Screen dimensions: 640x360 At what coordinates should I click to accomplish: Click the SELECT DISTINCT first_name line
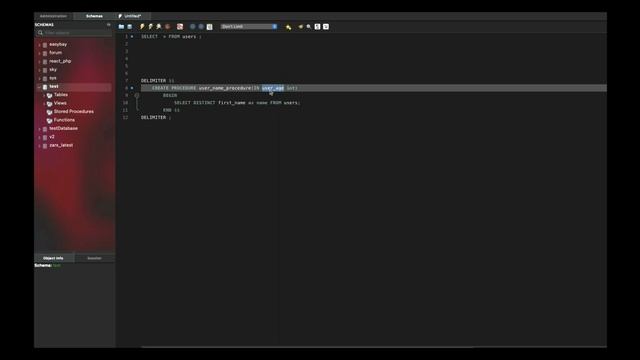pyautogui.click(x=237, y=102)
